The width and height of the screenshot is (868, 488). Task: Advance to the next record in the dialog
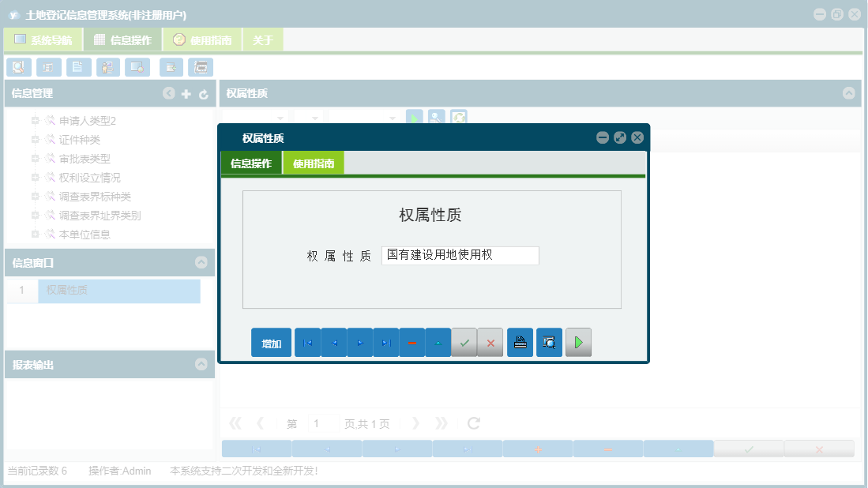(x=359, y=342)
